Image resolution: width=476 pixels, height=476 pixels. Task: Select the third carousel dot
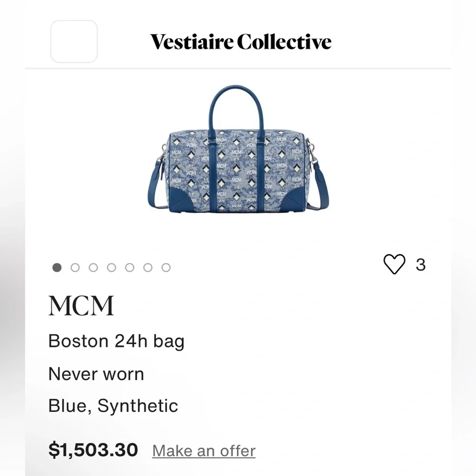93,267
